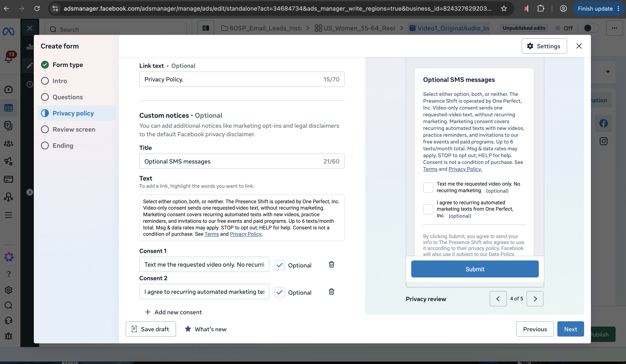Screen dimensions: 626x364
Task: Click the Next button
Action: 570,329
